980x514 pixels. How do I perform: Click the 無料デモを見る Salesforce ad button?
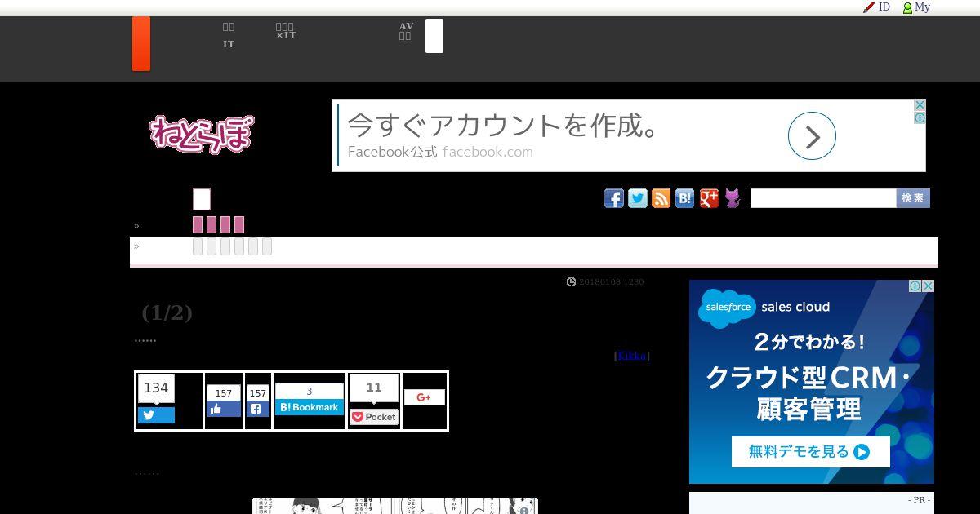click(810, 452)
